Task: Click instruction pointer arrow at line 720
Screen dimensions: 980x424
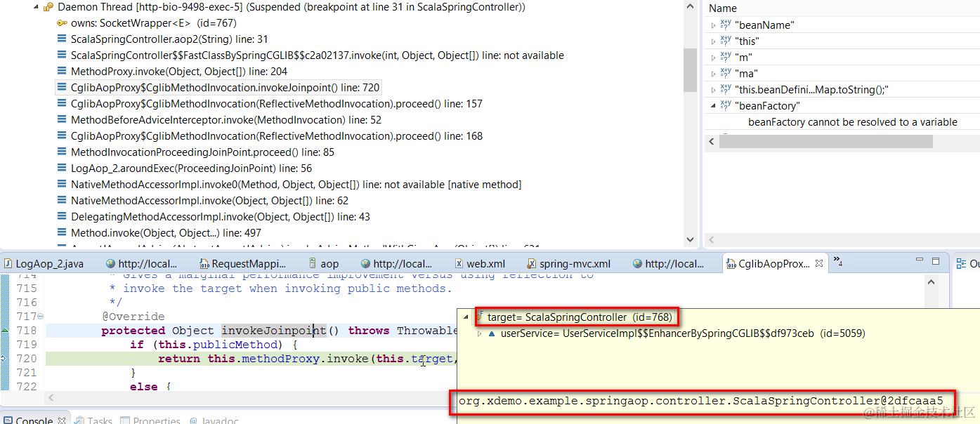Action: (4, 359)
